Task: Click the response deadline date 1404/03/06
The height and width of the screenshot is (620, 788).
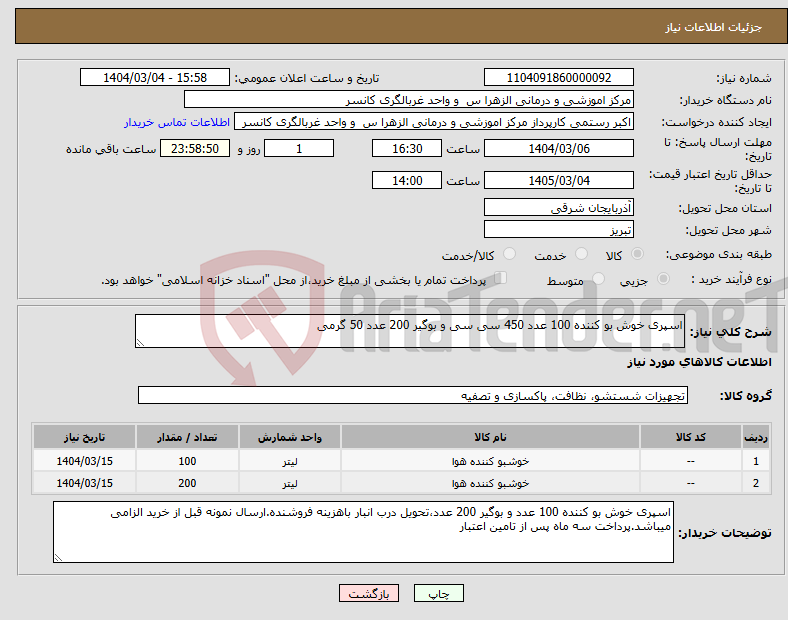Action: pos(559,148)
